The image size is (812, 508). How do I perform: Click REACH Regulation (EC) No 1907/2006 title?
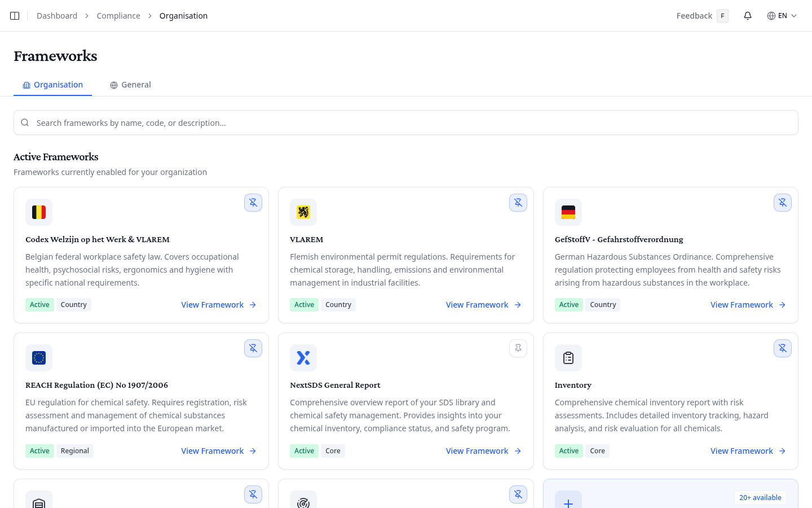click(96, 385)
